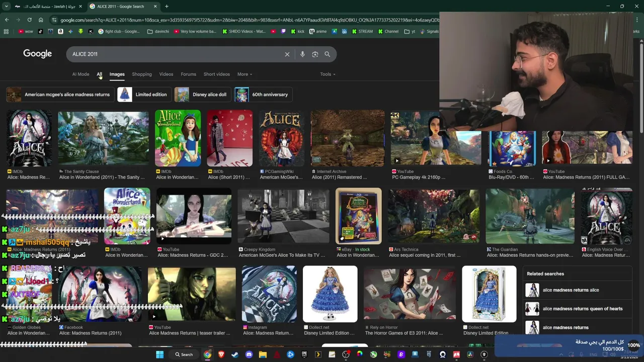Open the STREAM bookmark
The height and width of the screenshot is (362, 644).
coord(363,31)
